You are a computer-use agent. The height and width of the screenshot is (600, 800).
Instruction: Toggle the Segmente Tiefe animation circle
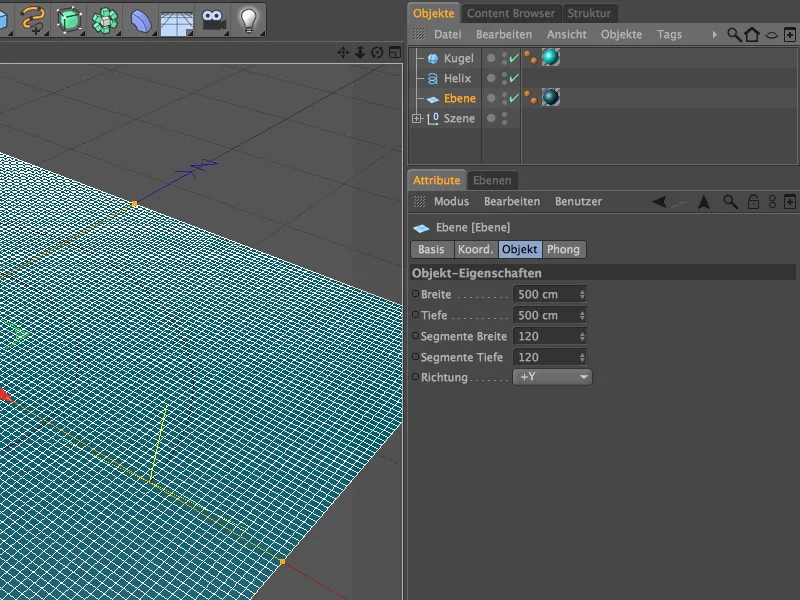point(415,356)
